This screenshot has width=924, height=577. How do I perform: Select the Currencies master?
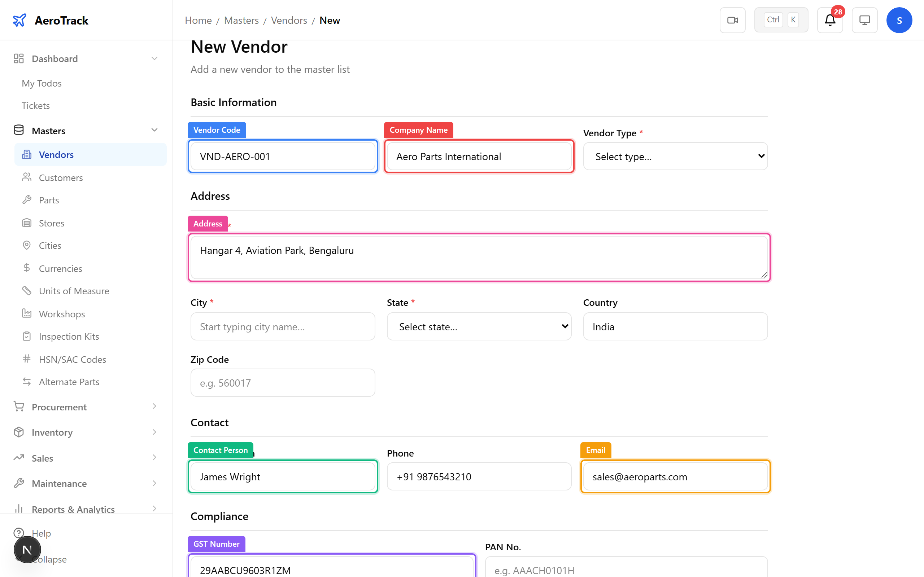(x=60, y=268)
